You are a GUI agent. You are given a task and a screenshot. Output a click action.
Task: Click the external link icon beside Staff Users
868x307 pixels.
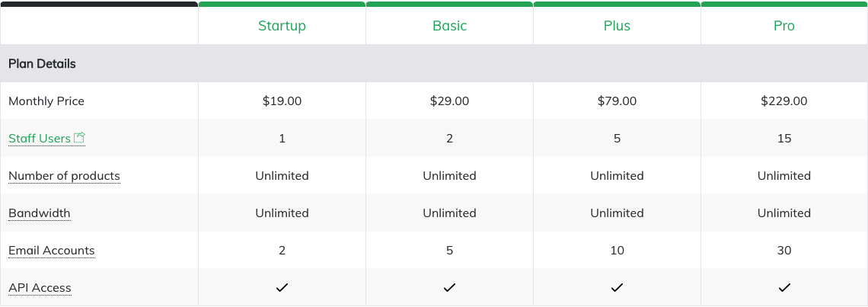coord(79,137)
